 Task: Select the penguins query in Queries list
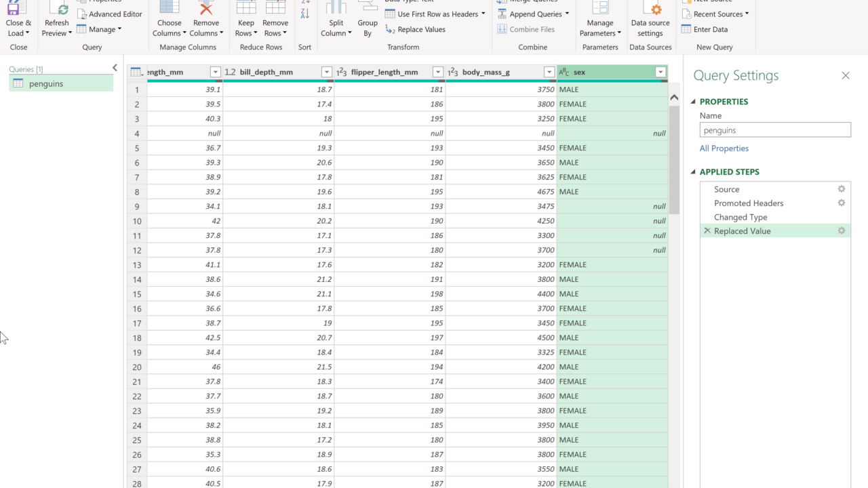coord(46,84)
